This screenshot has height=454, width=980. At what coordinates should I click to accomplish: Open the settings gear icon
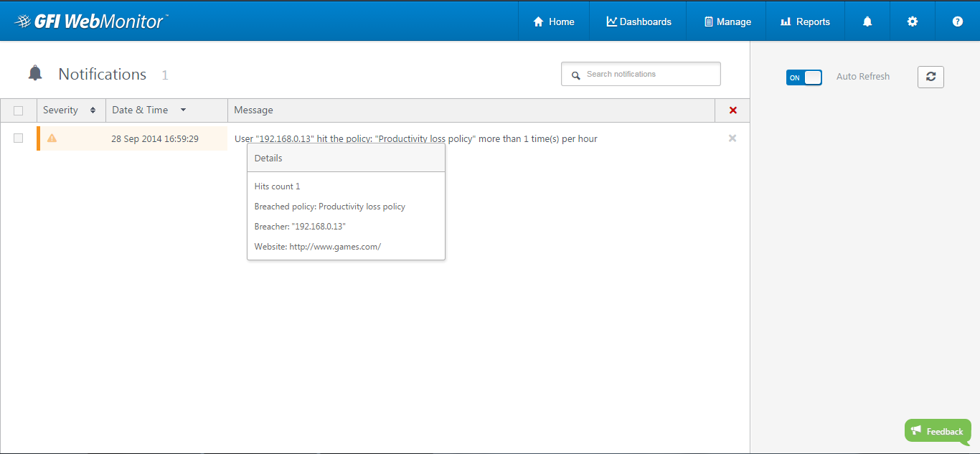pyautogui.click(x=913, y=22)
